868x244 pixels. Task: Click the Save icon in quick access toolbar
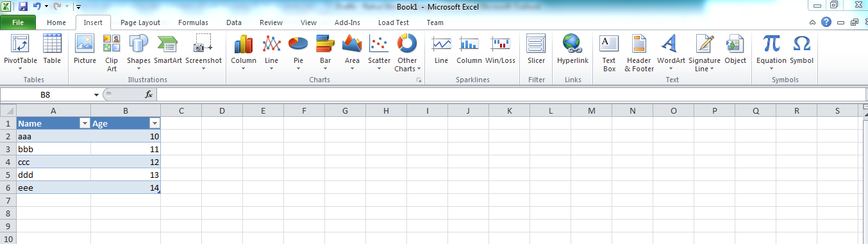pyautogui.click(x=23, y=6)
